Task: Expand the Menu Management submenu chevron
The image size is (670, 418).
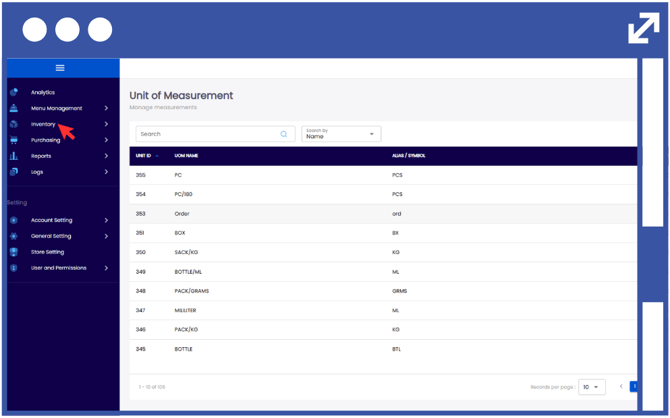Action: 106,108
